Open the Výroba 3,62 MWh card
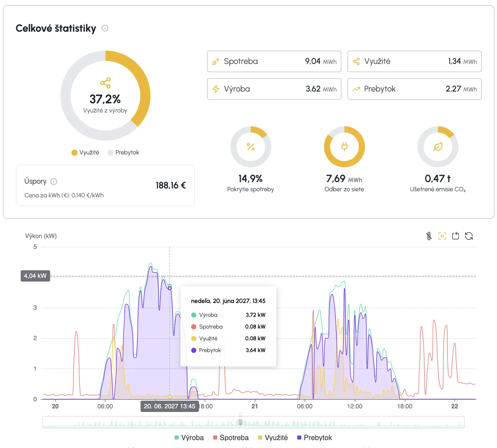 point(274,89)
